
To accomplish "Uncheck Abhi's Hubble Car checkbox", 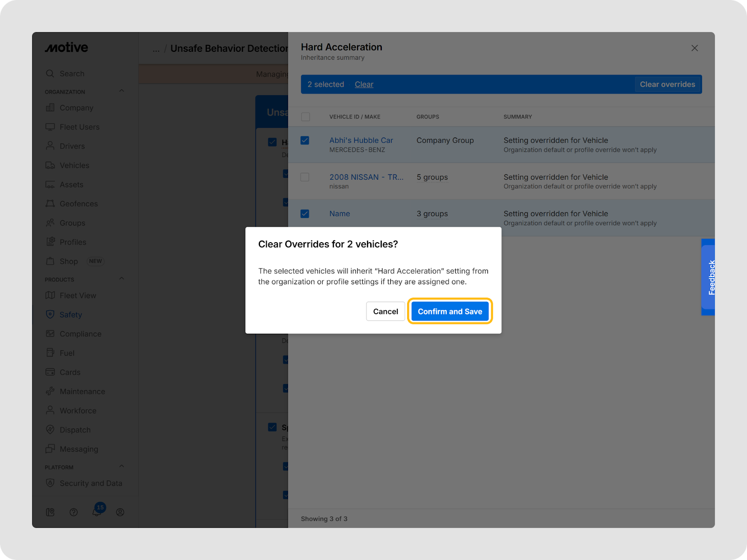I will pyautogui.click(x=305, y=140).
